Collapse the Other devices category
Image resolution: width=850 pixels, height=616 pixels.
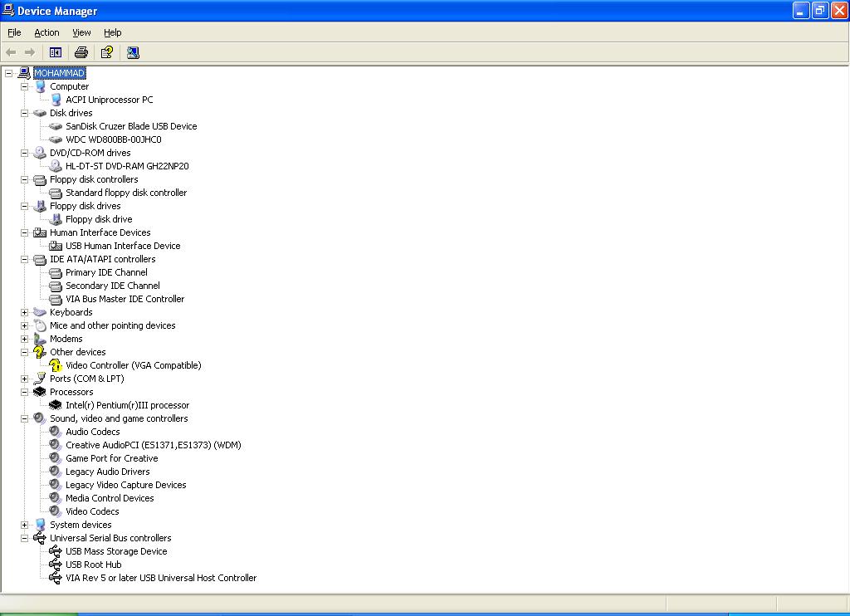[x=24, y=353]
